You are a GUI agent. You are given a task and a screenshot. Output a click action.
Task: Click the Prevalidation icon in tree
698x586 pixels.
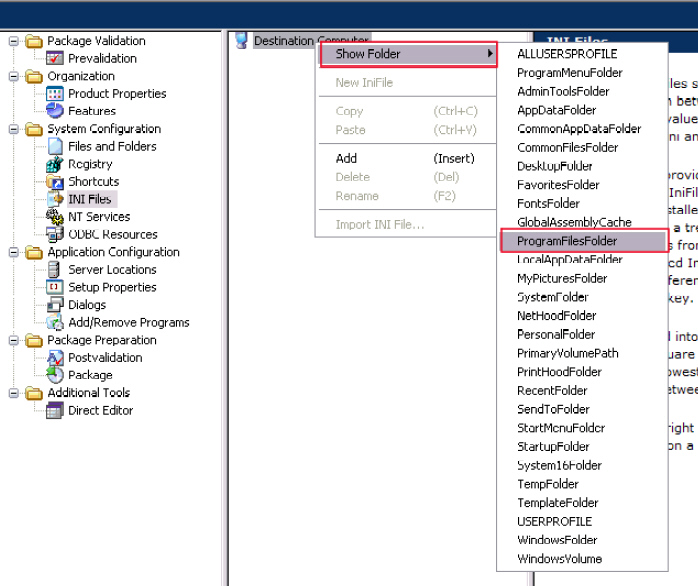(55, 59)
